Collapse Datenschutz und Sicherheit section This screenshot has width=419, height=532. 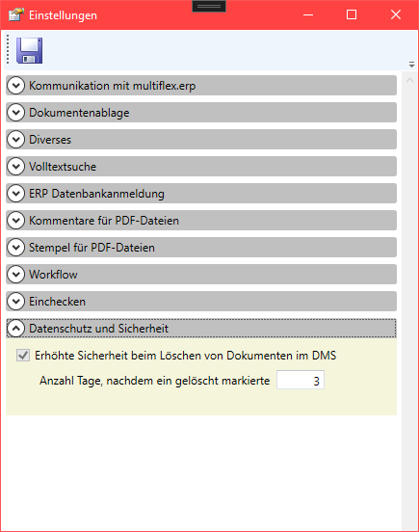click(x=201, y=328)
